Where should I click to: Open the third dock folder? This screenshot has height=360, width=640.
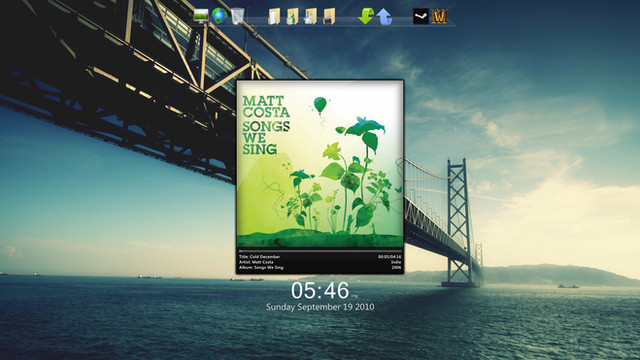[x=311, y=17]
